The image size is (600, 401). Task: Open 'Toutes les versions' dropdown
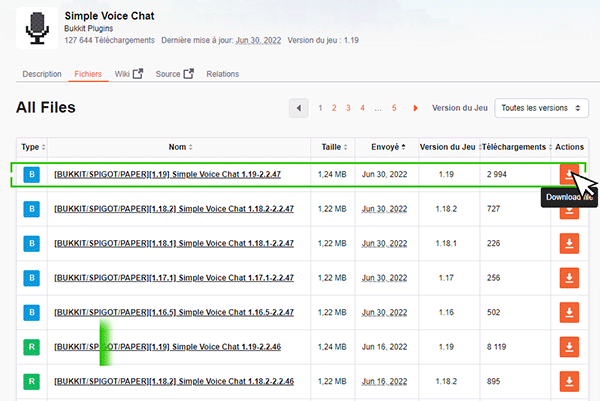pos(541,108)
